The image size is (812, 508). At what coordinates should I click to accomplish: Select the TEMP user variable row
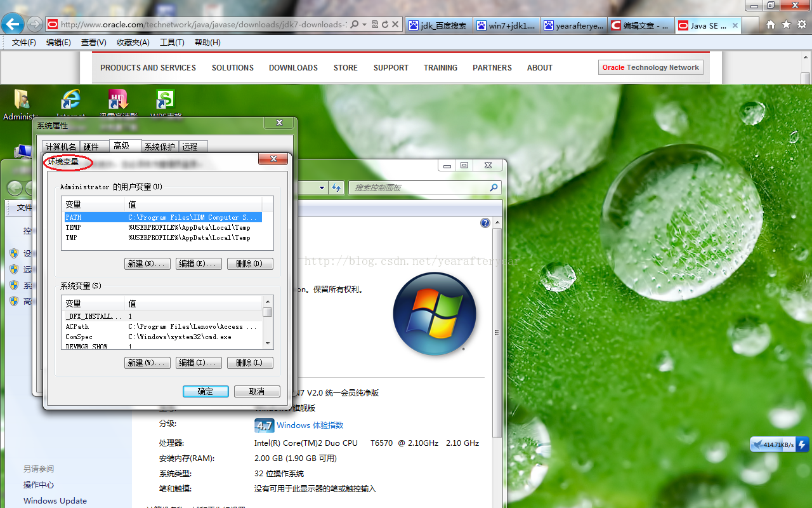click(x=163, y=227)
